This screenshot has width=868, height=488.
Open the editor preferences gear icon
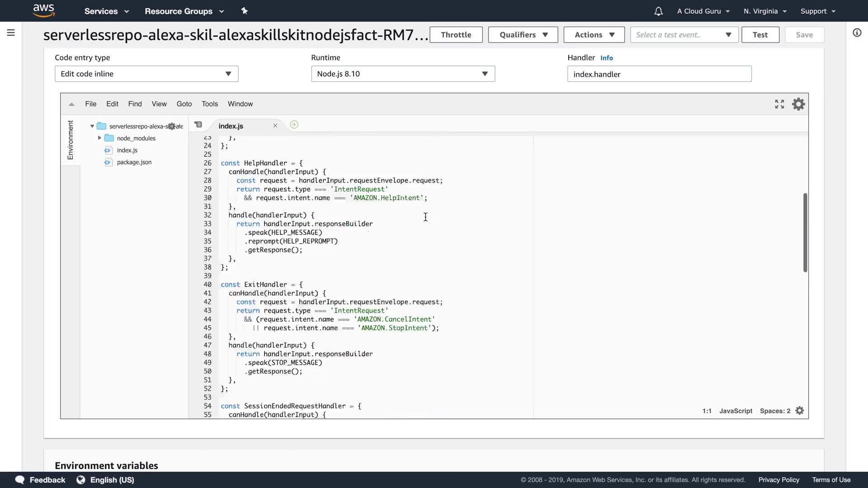[798, 104]
